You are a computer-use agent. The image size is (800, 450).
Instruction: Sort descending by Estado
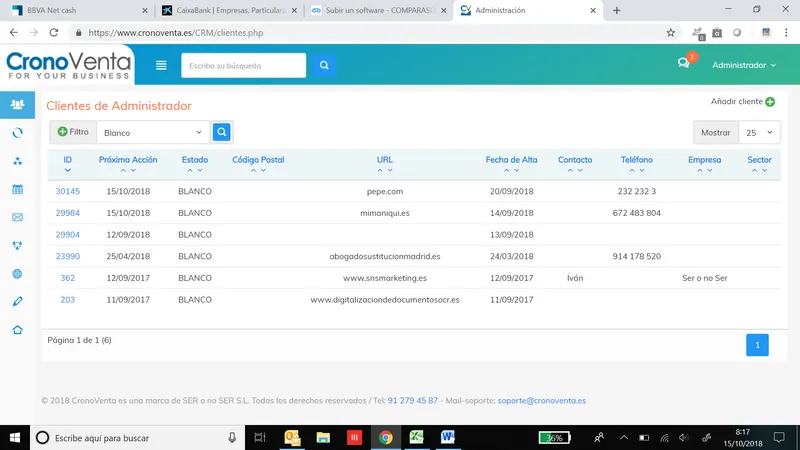coord(200,170)
